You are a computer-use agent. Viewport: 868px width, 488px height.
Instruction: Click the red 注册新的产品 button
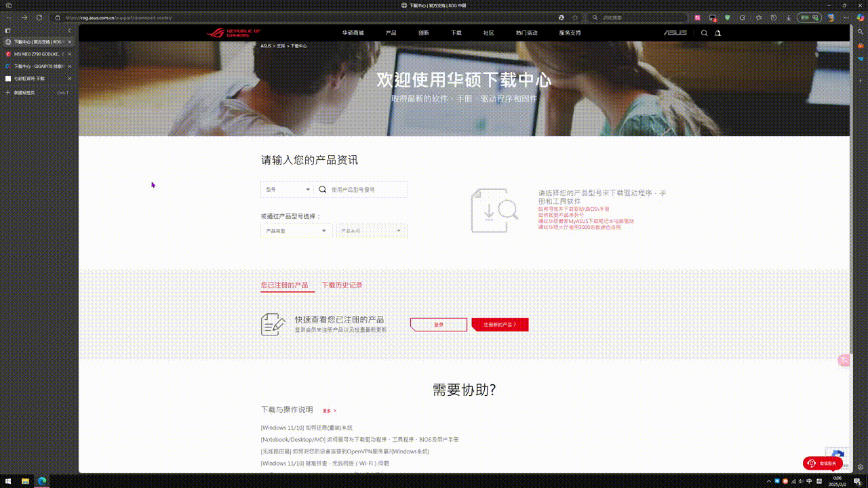pyautogui.click(x=500, y=325)
